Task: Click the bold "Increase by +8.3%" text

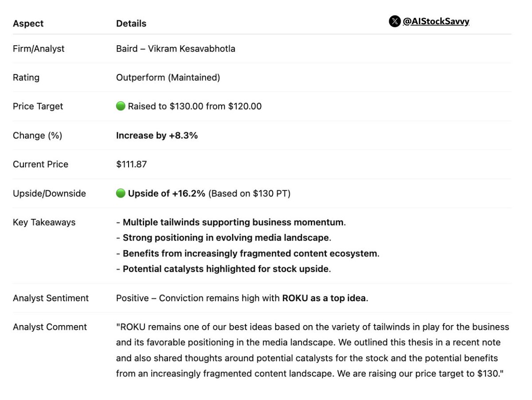Action: tap(157, 136)
